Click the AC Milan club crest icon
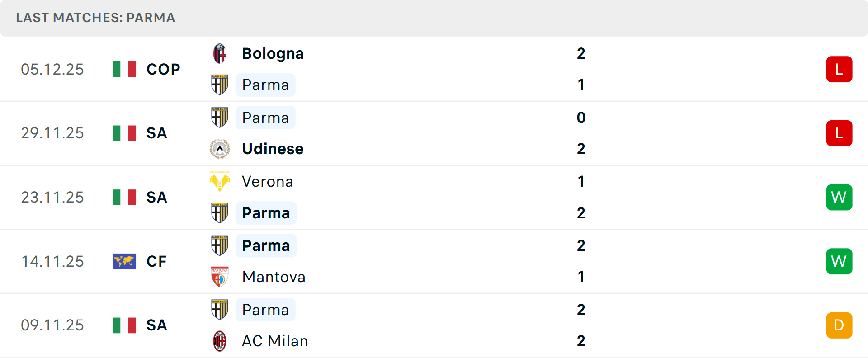The height and width of the screenshot is (358, 868). pyautogui.click(x=220, y=341)
